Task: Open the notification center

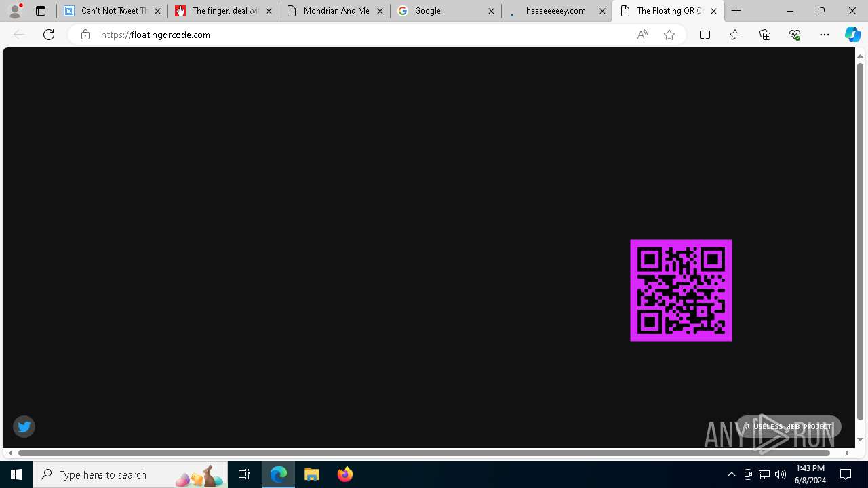Action: click(846, 474)
